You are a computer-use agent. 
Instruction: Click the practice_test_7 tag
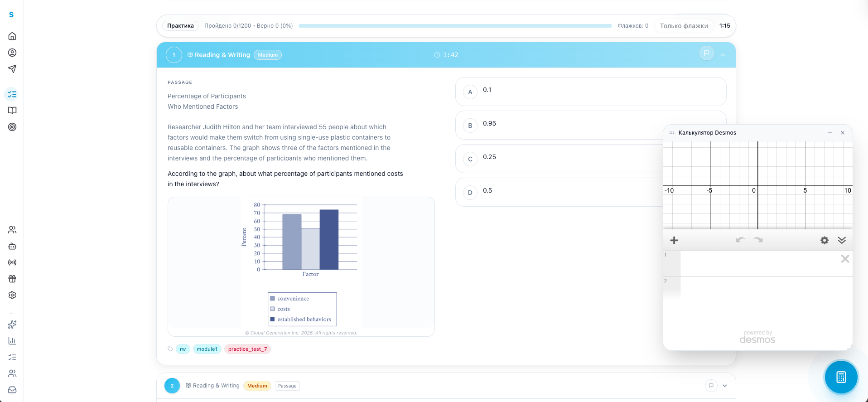point(247,349)
